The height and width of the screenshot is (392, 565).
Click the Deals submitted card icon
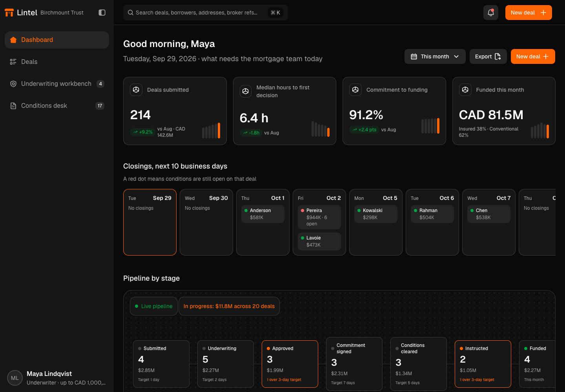point(136,90)
